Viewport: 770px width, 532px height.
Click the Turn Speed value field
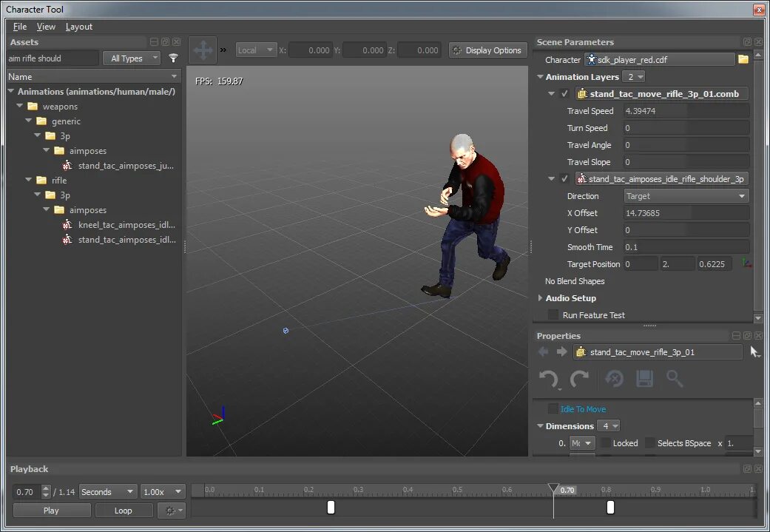686,128
